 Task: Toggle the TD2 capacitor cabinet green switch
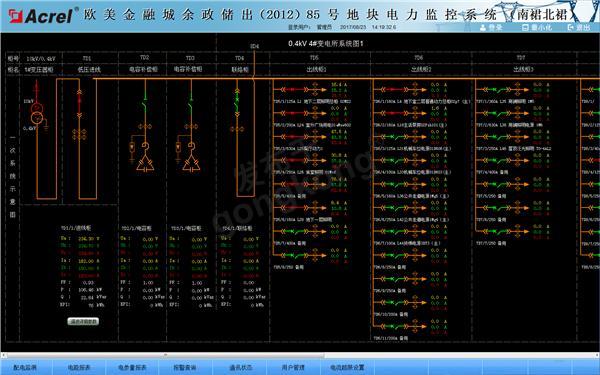point(145,101)
